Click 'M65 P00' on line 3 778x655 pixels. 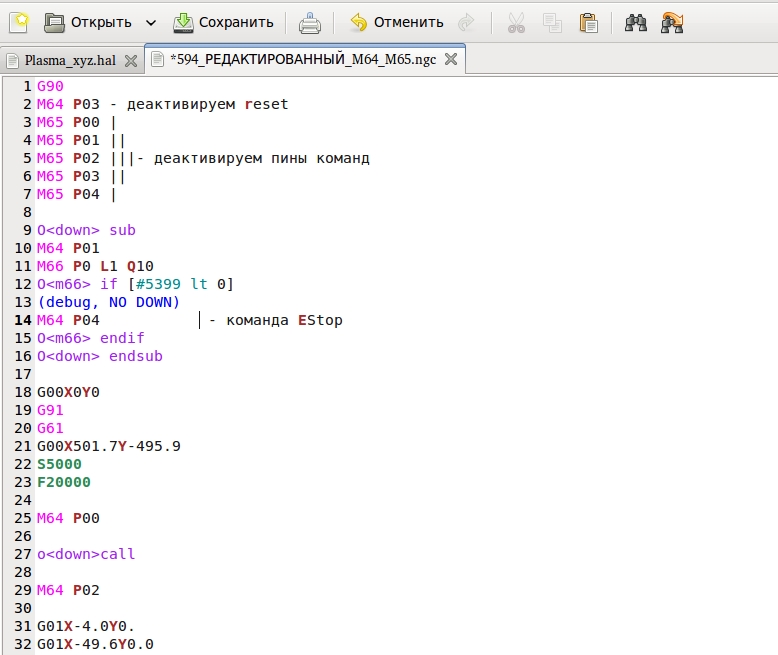pyautogui.click(x=68, y=122)
